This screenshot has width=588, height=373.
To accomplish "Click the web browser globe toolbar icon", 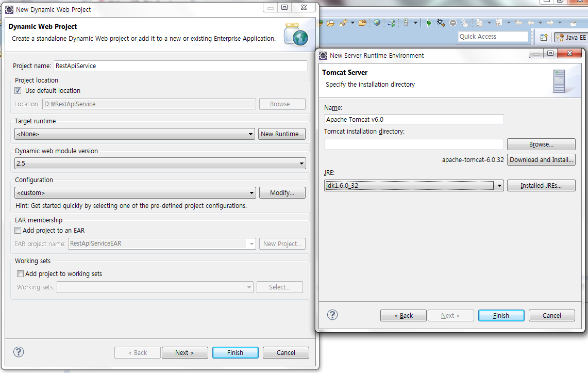I will (377, 23).
